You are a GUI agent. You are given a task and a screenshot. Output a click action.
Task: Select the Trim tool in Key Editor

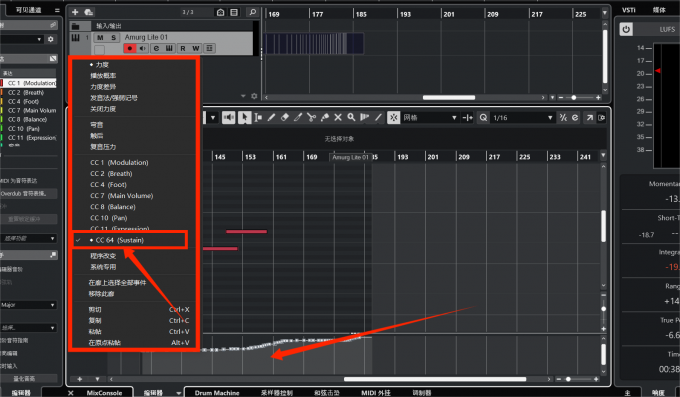(x=298, y=117)
